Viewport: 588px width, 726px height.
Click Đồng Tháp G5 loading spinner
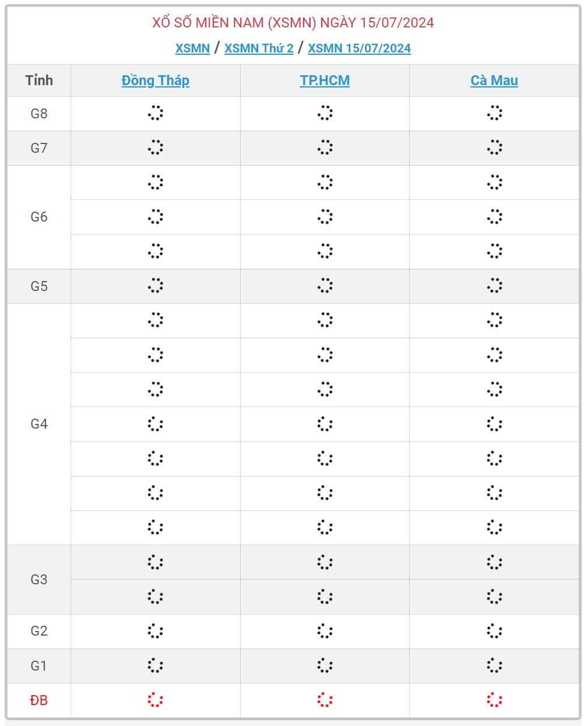(x=155, y=286)
